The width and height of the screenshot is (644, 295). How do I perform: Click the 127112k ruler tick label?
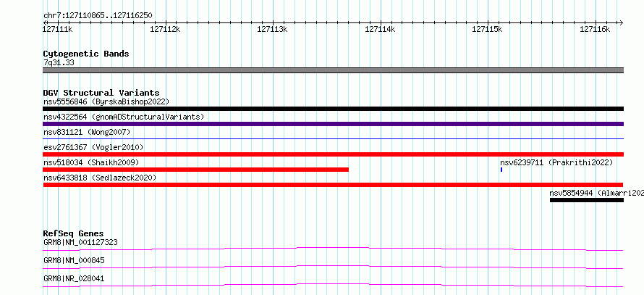pyautogui.click(x=165, y=29)
